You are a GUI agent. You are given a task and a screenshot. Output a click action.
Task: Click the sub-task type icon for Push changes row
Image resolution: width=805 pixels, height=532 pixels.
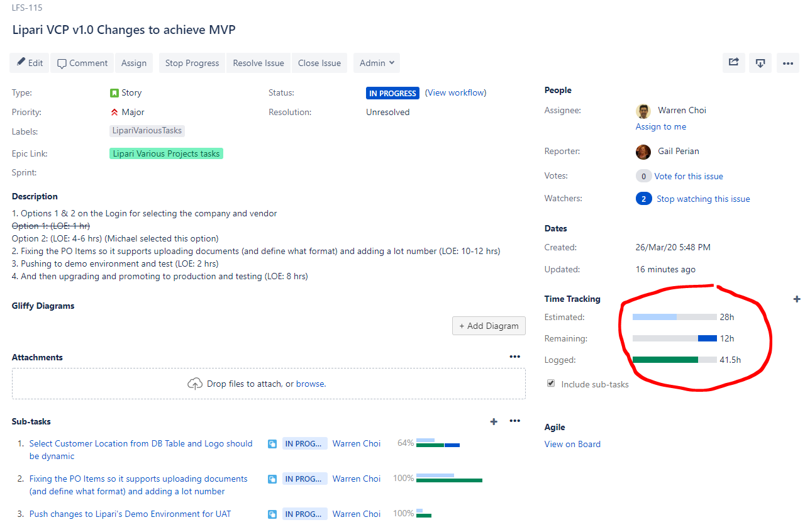[272, 514]
